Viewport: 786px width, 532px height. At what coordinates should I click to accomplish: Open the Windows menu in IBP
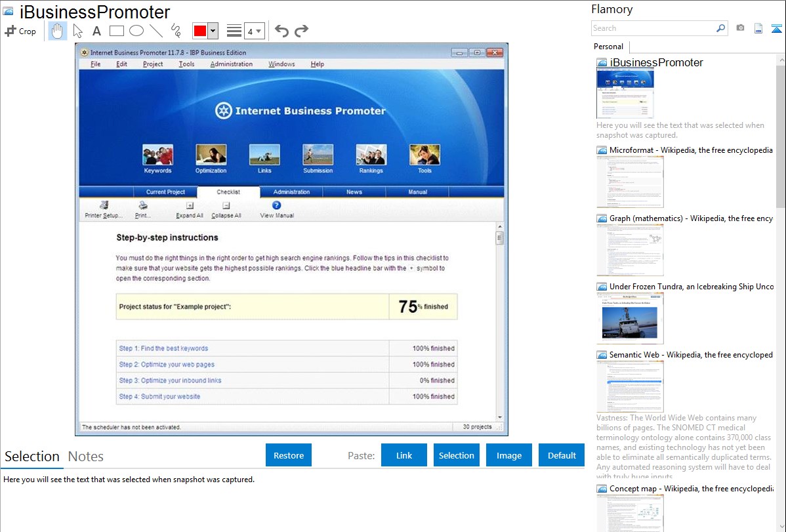(281, 64)
